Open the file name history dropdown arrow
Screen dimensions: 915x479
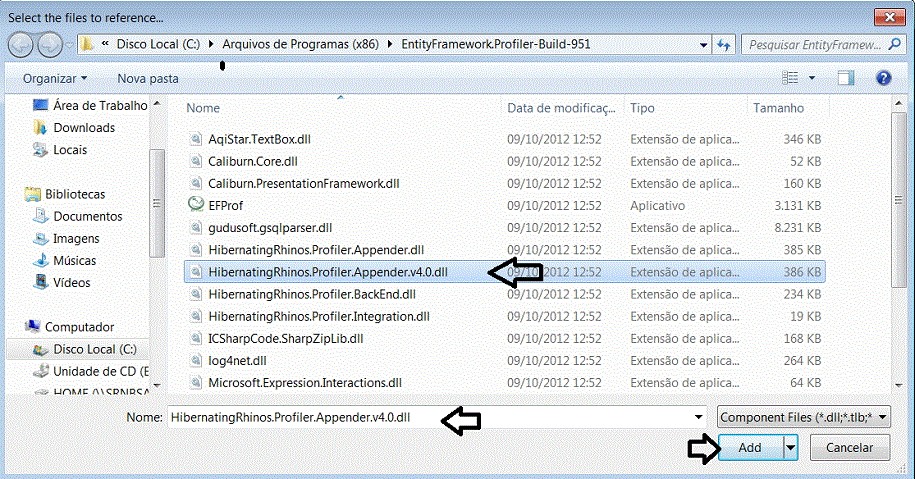point(698,417)
